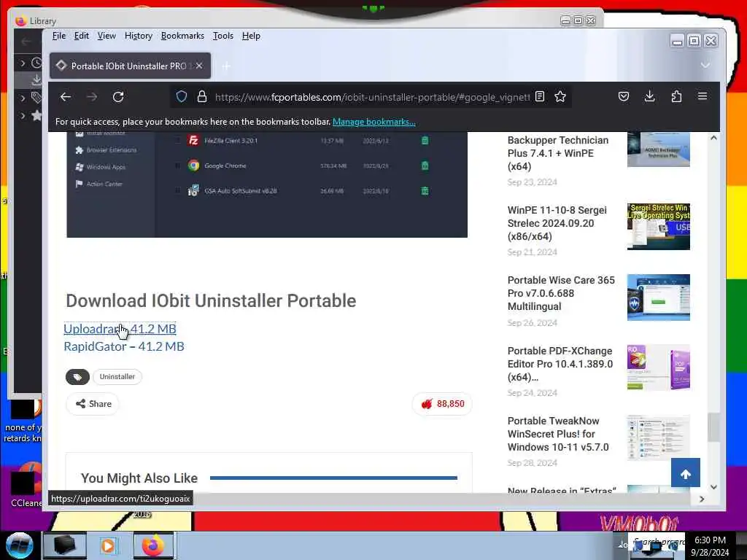This screenshot has height=560, width=747.
Task: Click the RapidGator 41.2 MB download link
Action: [124, 346]
